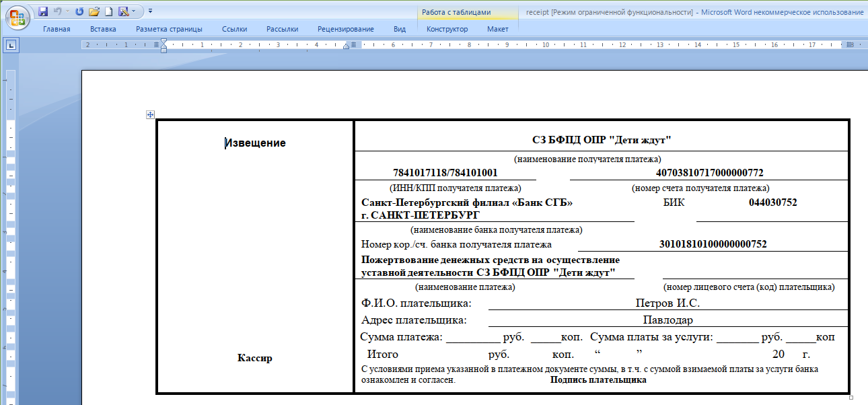Open the Макет table tools tab
This screenshot has width=868, height=405.
498,29
